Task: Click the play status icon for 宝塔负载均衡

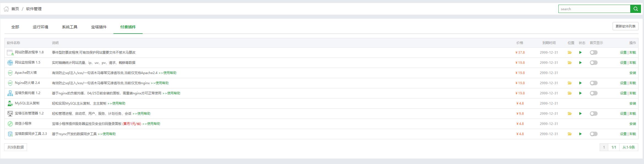Action: [580, 93]
